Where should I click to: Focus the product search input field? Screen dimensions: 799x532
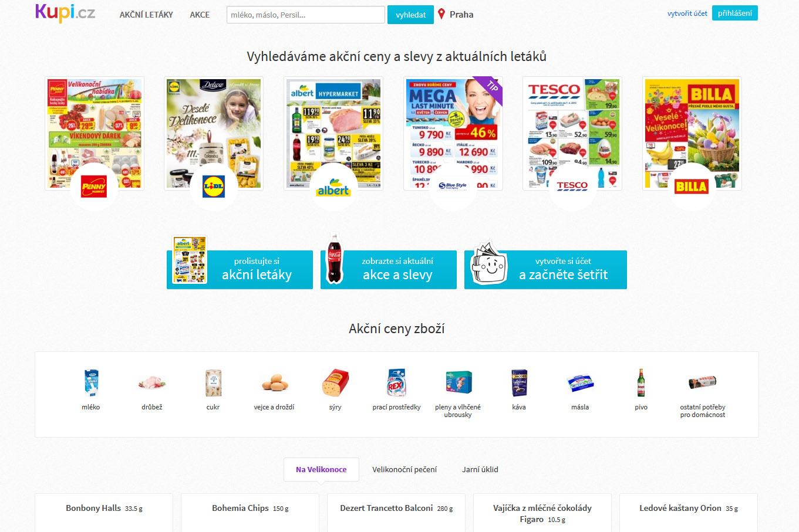(x=306, y=15)
